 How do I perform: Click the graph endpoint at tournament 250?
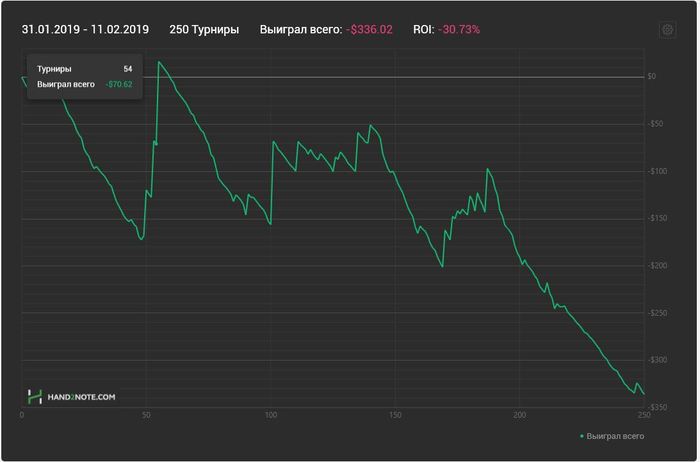tap(644, 394)
